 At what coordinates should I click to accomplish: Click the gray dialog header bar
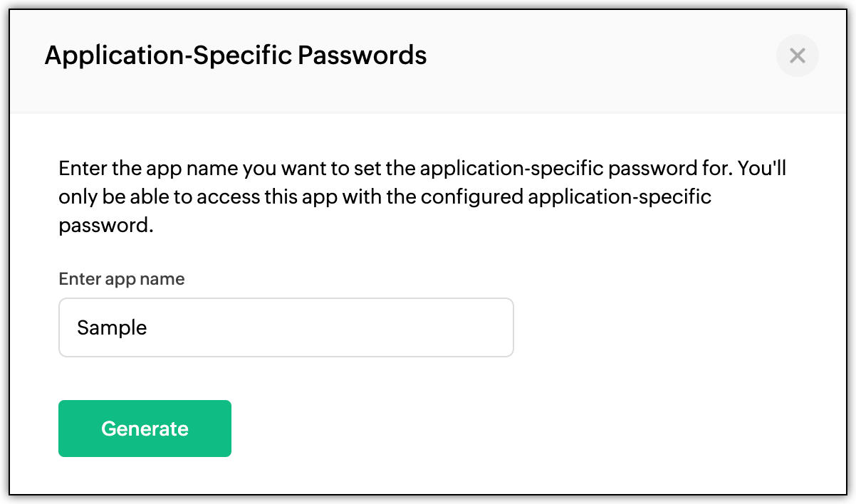[x=428, y=61]
